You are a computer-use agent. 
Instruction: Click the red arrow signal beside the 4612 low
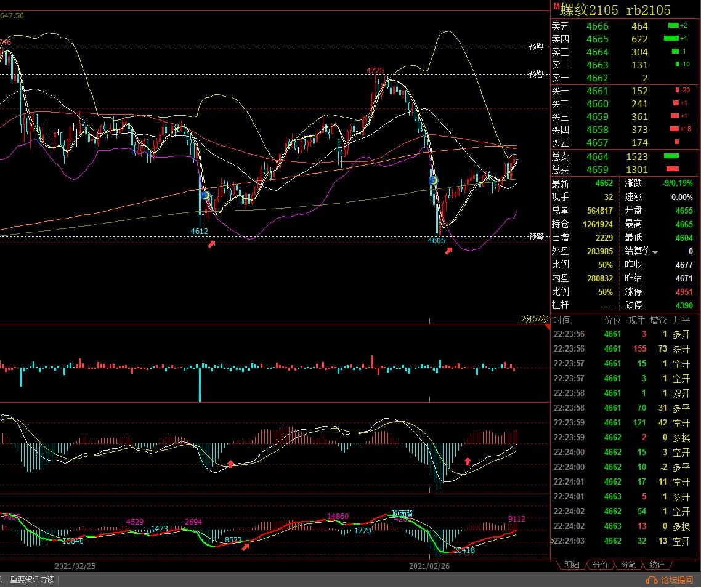(211, 244)
